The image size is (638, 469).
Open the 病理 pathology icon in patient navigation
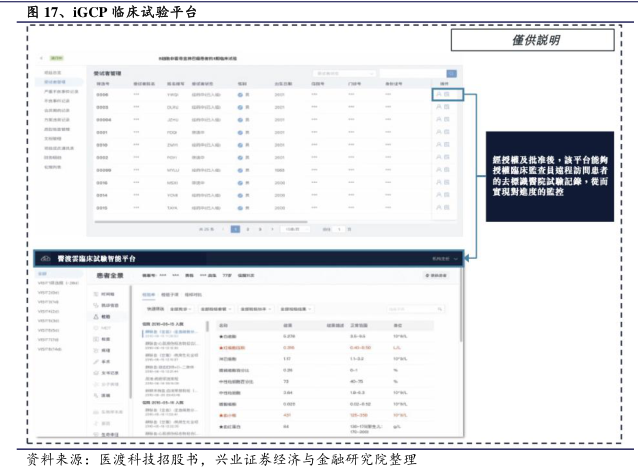[x=96, y=348]
